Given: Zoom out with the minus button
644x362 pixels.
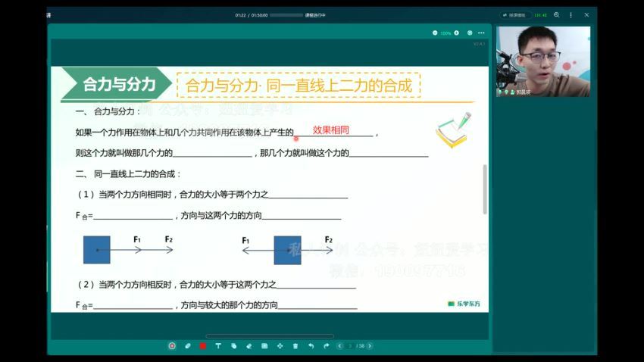Looking at the screenshot, I should pyautogui.click(x=435, y=33).
